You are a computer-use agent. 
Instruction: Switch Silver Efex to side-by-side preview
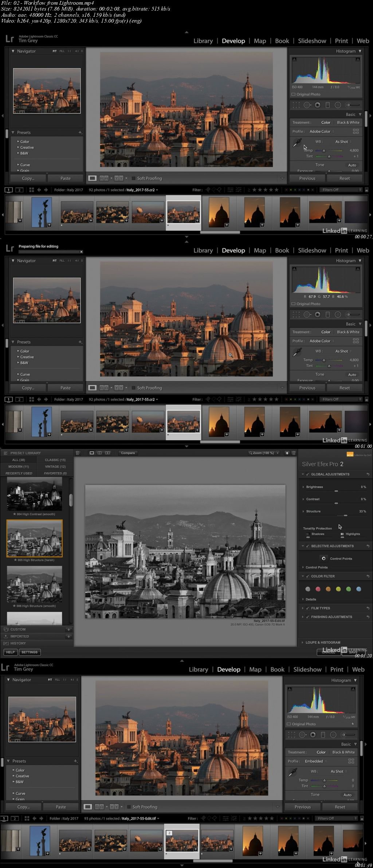click(x=107, y=453)
